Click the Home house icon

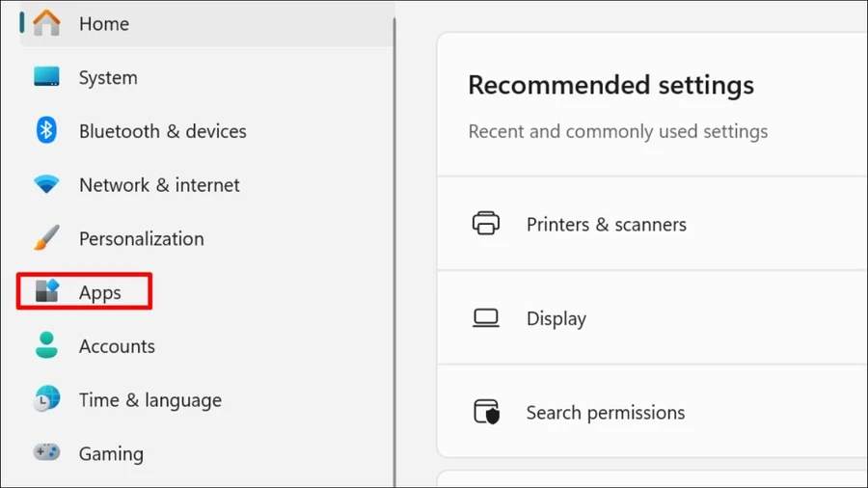[46, 23]
